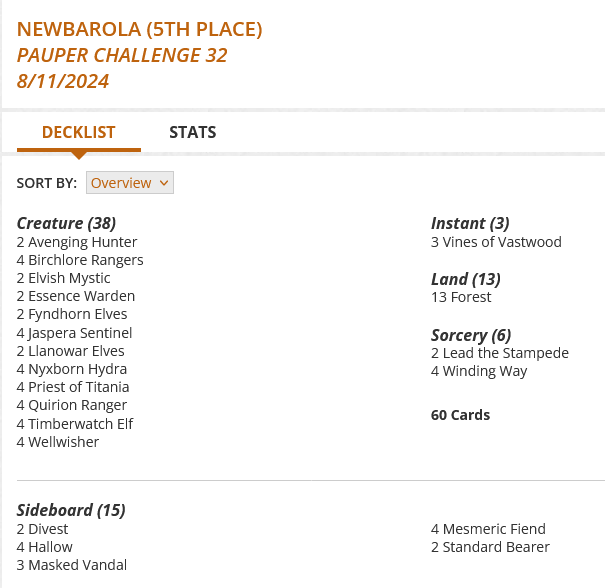Image resolution: width=605 pixels, height=588 pixels.
Task: Open the Birchlore Rangers card entry
Action: tap(85, 260)
